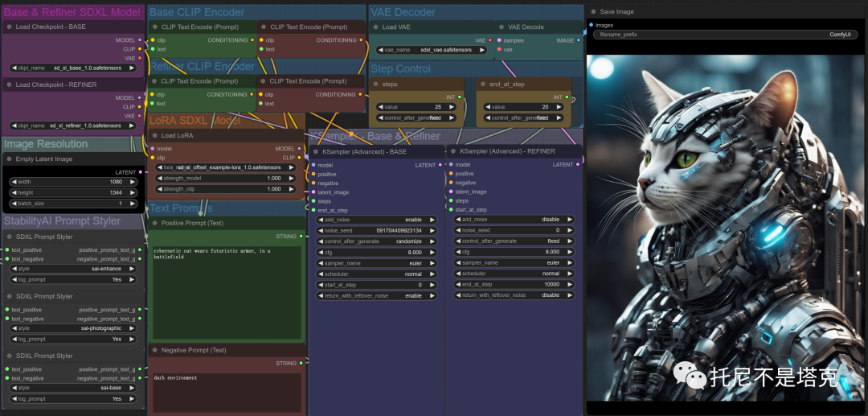The image size is (868, 416).
Task: Open style dropdown showing sai-enhance
Action: (x=73, y=269)
